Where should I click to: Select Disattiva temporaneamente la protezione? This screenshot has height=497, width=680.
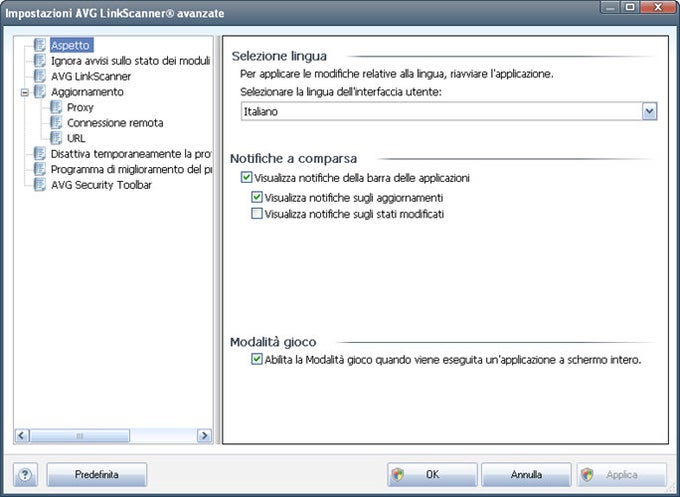pos(131,154)
